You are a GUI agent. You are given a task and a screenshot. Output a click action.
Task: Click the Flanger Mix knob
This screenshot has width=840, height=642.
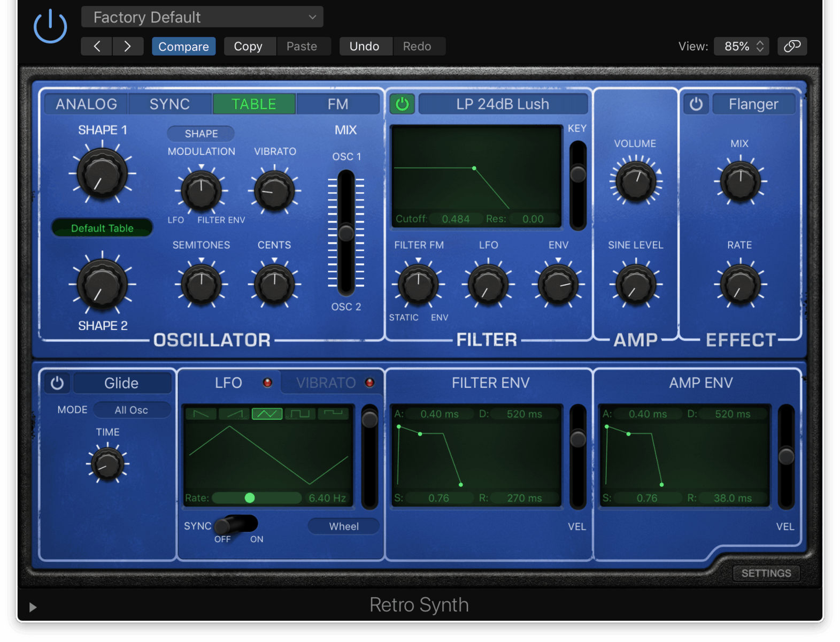(741, 181)
